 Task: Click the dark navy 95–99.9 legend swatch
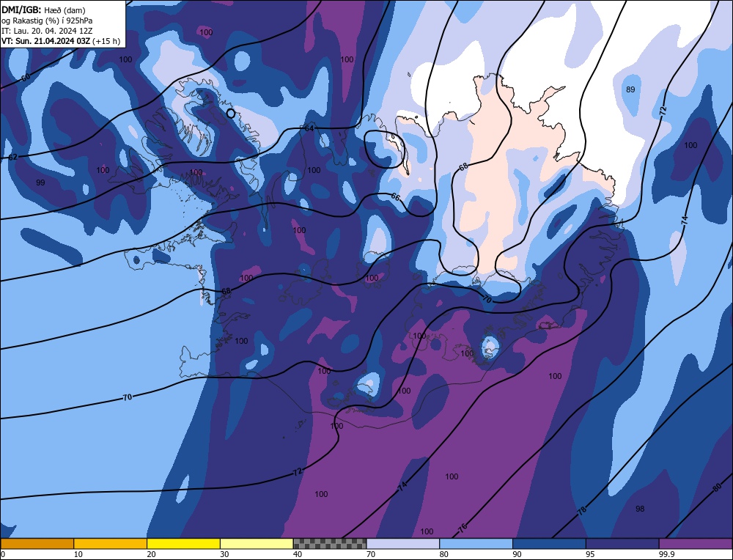pyautogui.click(x=622, y=543)
